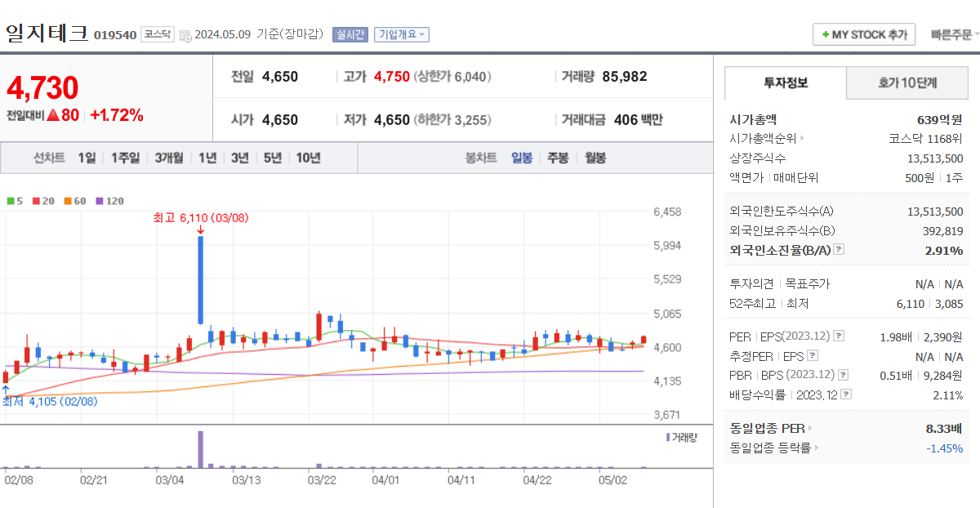Click the 04/01 date label on chart axis
The width and height of the screenshot is (980, 508).
pyautogui.click(x=385, y=480)
